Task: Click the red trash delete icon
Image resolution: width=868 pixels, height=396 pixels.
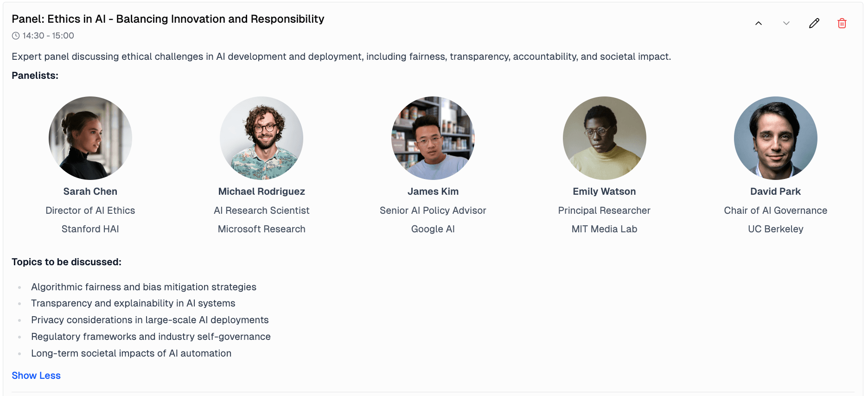Action: click(x=842, y=23)
